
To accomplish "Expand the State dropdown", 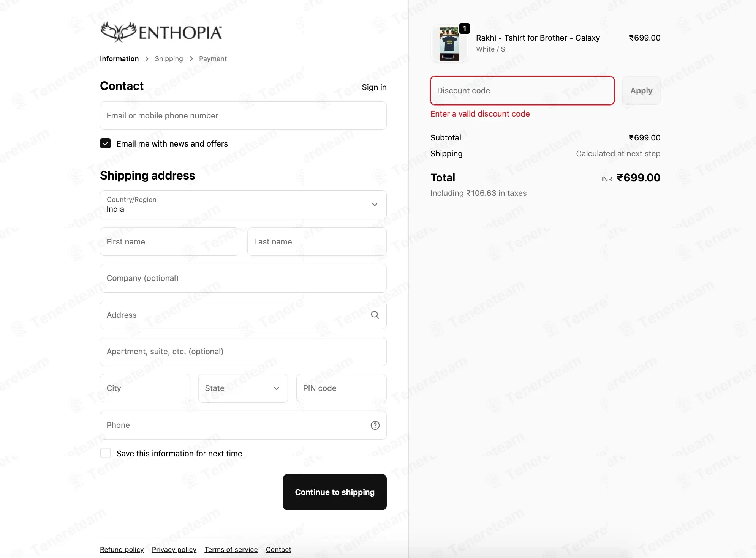I will click(x=243, y=388).
